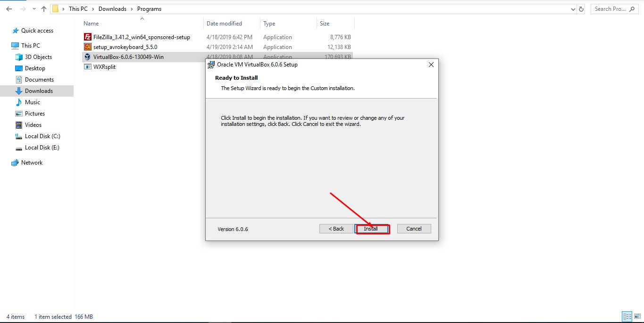Click the setup_avrokeyboard_5.5.0 file name
Screen dimensions: 644x323
(125, 47)
